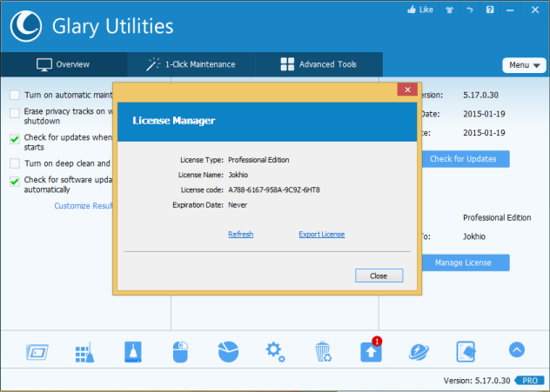Uncheck 'Check for software updates automatically'
This screenshot has height=392, width=550.
(15, 182)
